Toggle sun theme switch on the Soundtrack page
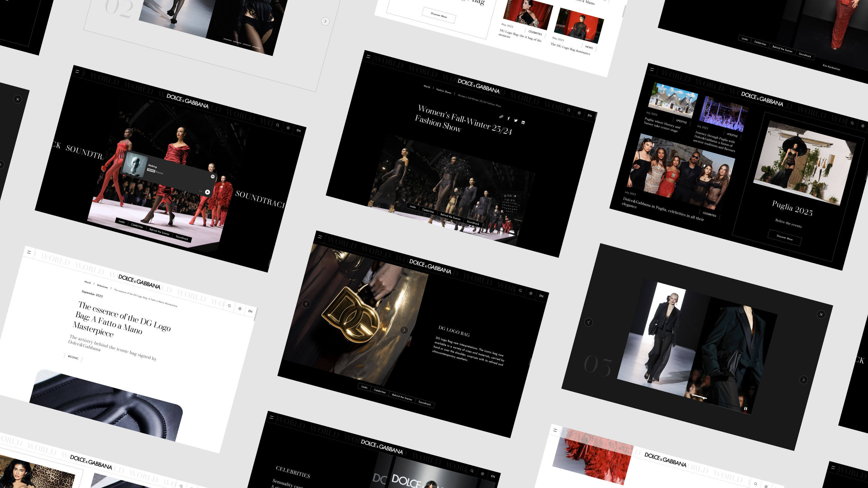Viewport: 868px width, 488px height. pyautogui.click(x=288, y=128)
